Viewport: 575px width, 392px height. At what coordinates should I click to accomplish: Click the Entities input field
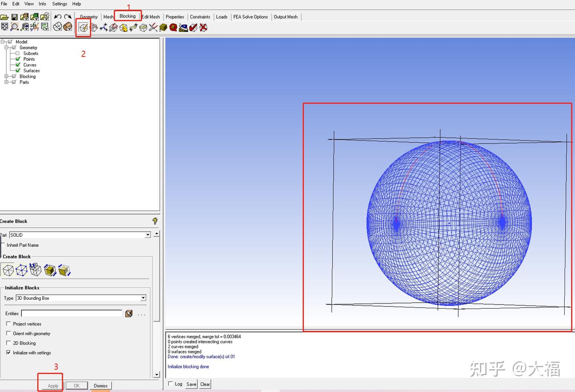[x=71, y=313]
